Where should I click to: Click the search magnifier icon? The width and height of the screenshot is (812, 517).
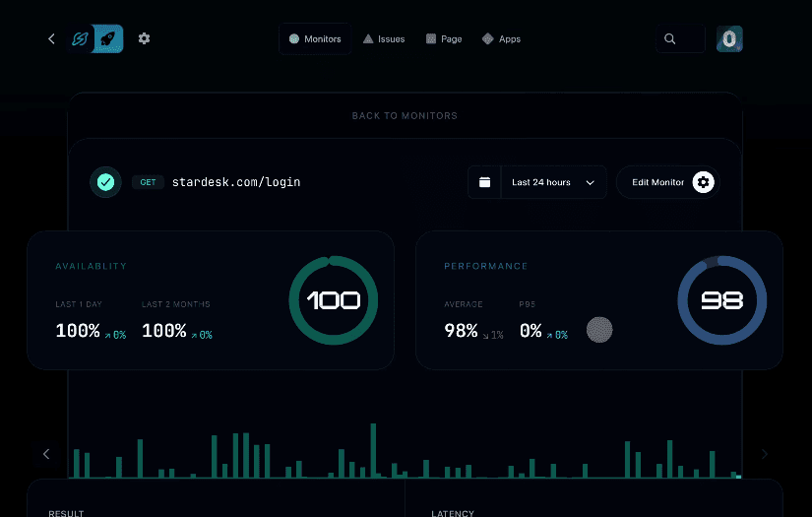point(670,39)
